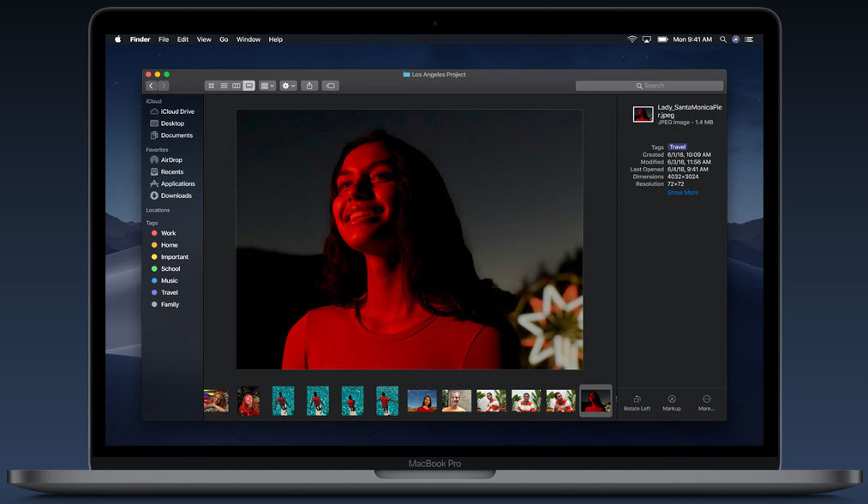Select the purple Travel sidebar tag
The image size is (868, 504).
[x=165, y=292]
